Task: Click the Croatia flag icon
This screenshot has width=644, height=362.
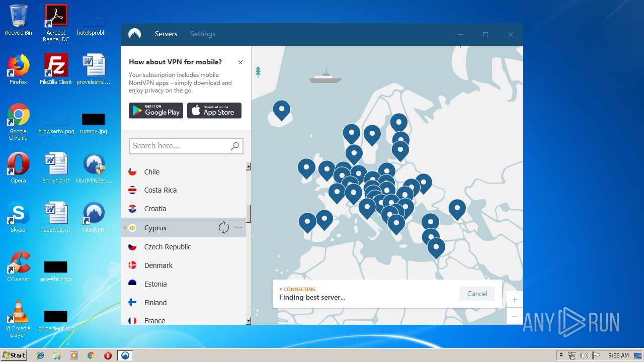Action: 132,209
